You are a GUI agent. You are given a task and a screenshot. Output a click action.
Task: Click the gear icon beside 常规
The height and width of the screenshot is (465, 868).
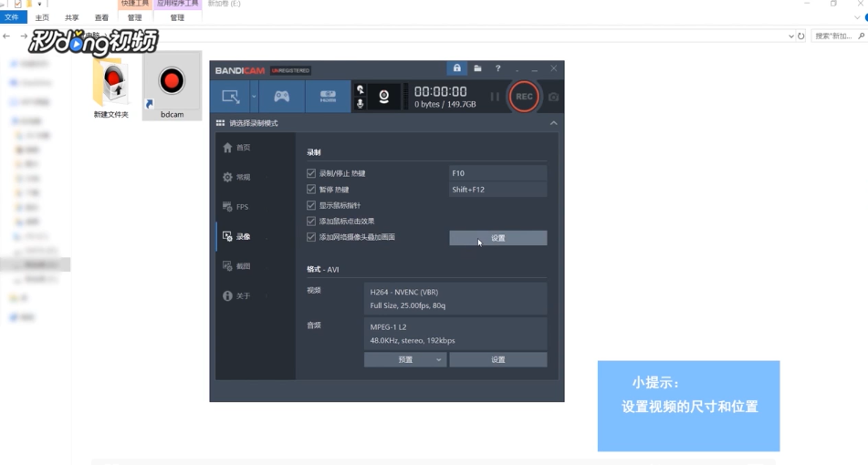pos(227,177)
